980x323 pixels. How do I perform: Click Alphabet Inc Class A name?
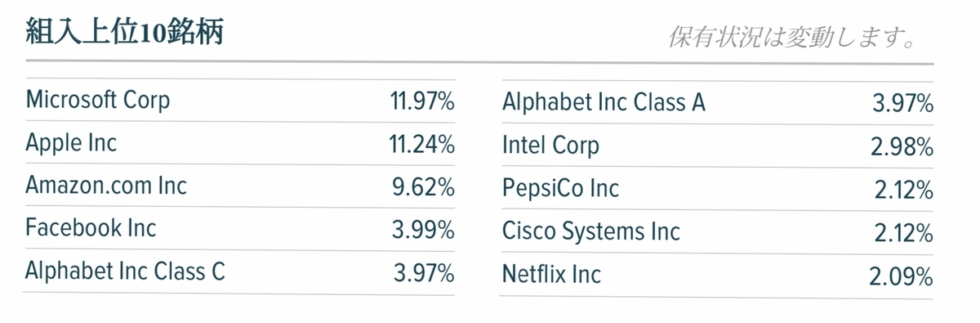[x=604, y=103]
